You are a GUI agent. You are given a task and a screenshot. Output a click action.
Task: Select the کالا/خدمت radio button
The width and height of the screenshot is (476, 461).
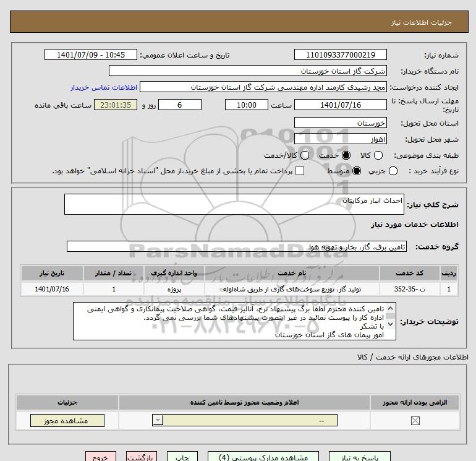click(x=305, y=155)
